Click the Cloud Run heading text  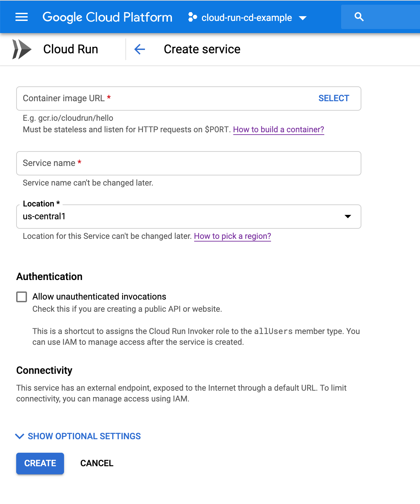(71, 49)
